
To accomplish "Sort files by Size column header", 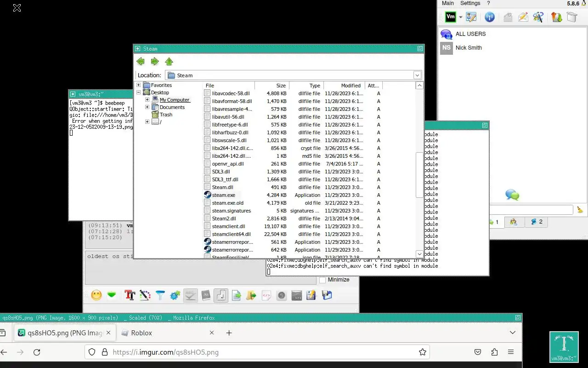I will point(272,86).
